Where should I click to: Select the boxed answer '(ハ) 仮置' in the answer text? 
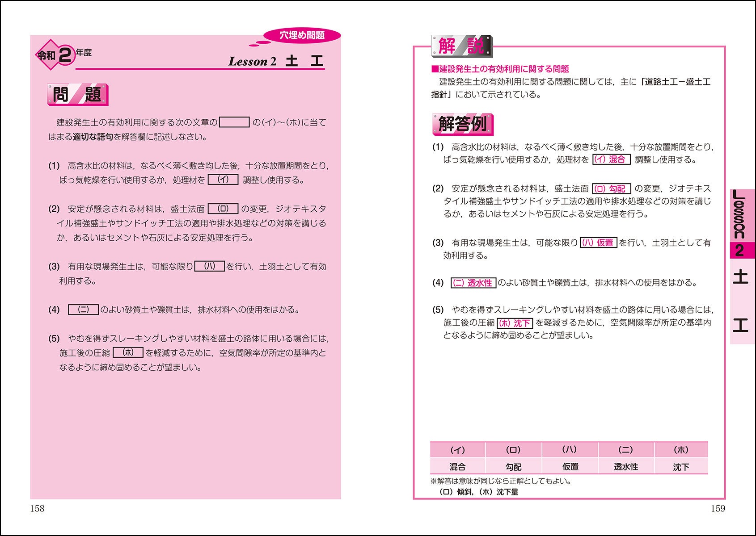pos(598,243)
